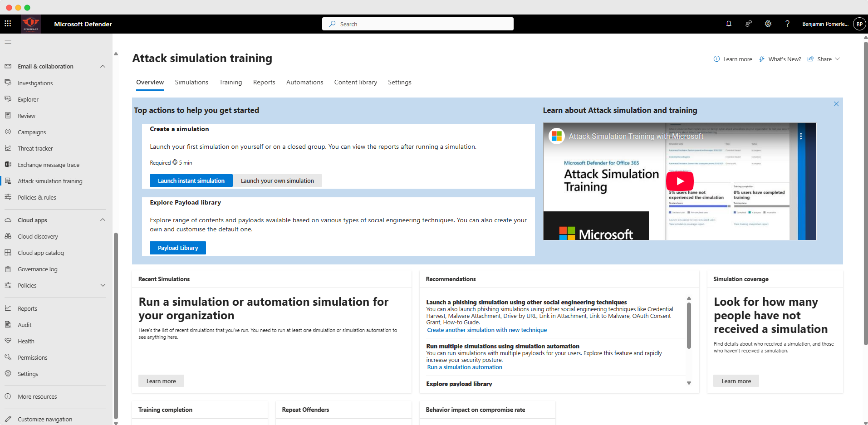Click the More resources info icon

click(x=8, y=396)
